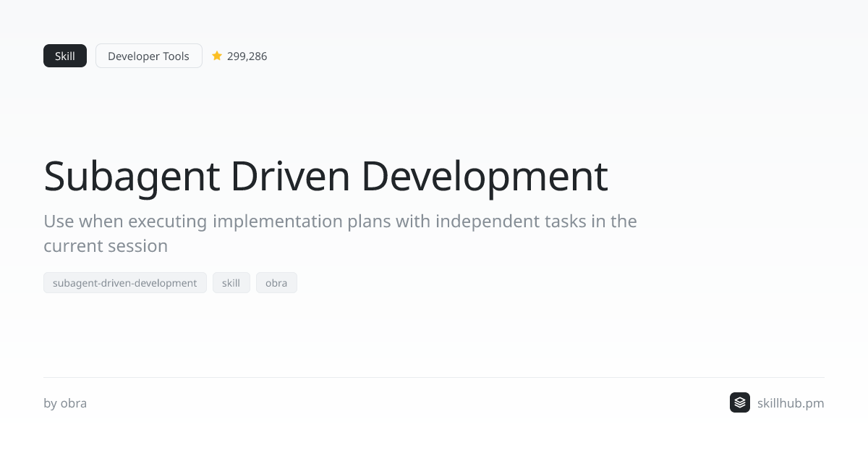Image resolution: width=868 pixels, height=456 pixels.
Task: Select the dark Skill badge
Action: (65, 56)
